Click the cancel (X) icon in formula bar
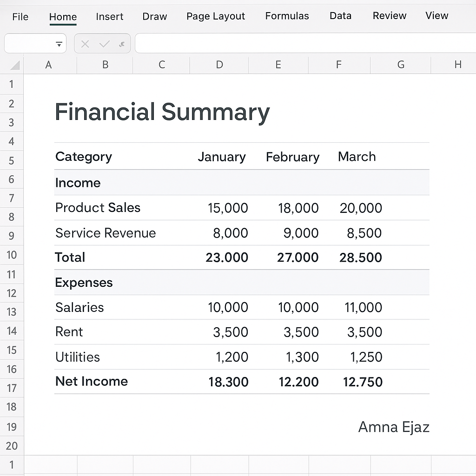 click(x=85, y=44)
